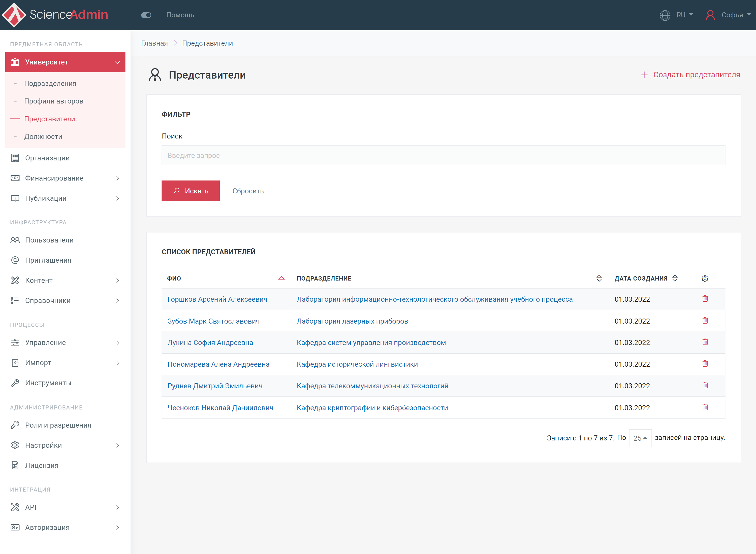Delete representative Горшков Арсений Алексеевич
The height and width of the screenshot is (554, 756).
point(705,298)
